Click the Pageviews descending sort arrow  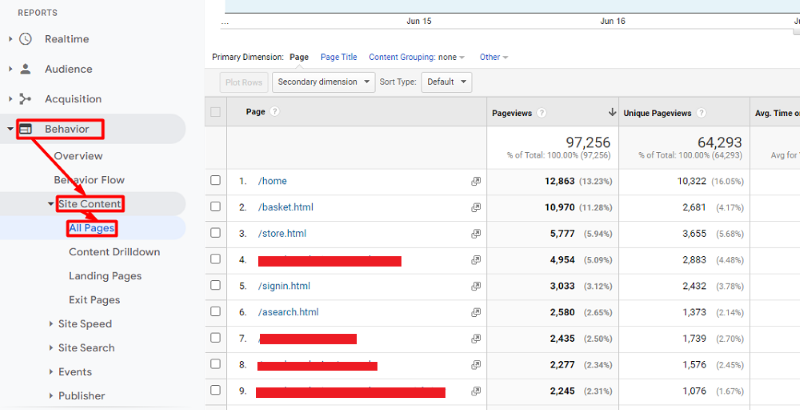coord(612,112)
